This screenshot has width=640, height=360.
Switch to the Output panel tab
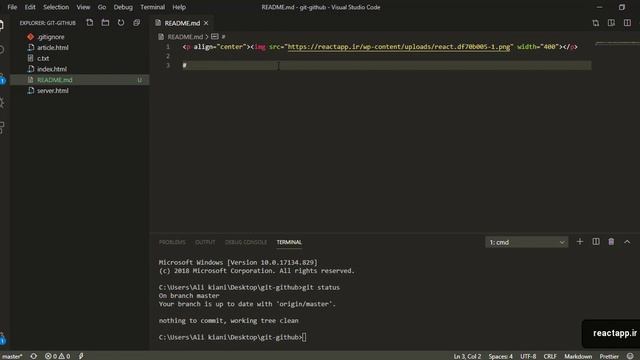pyautogui.click(x=205, y=242)
